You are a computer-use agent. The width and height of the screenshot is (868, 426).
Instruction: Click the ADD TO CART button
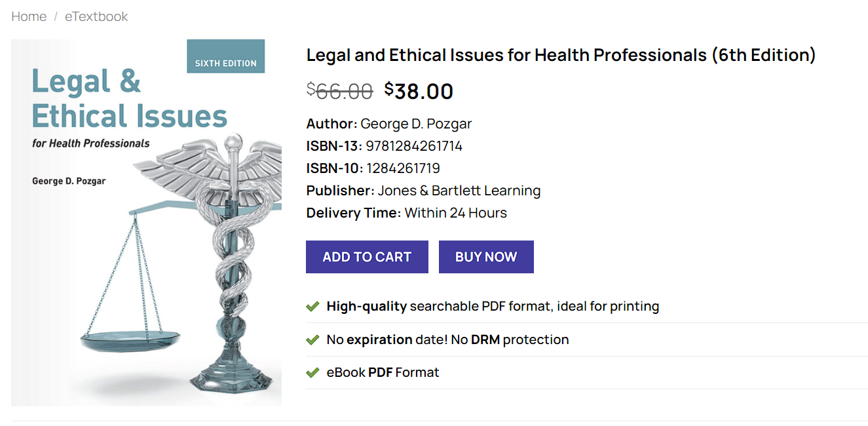[366, 256]
